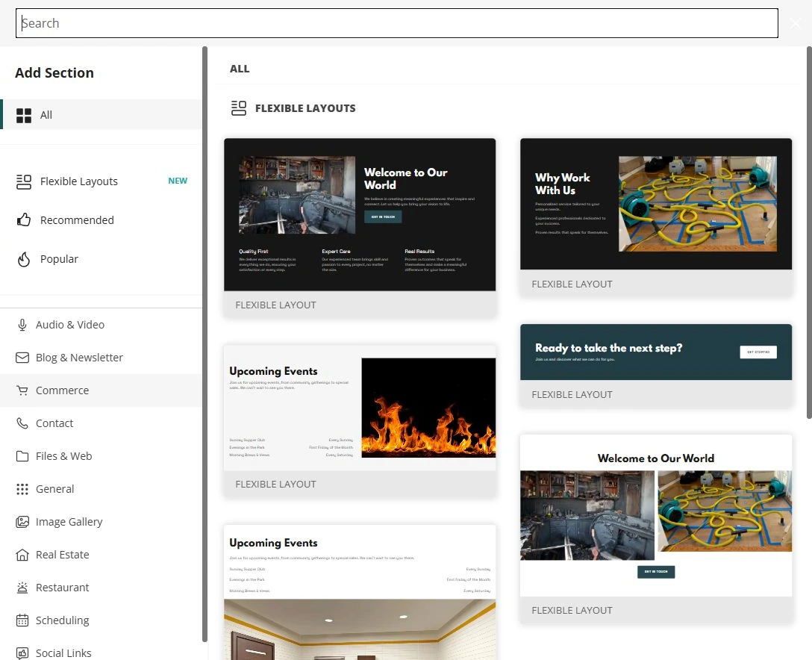This screenshot has height=660, width=812.
Task: Focus the Search input field
Action: (397, 23)
